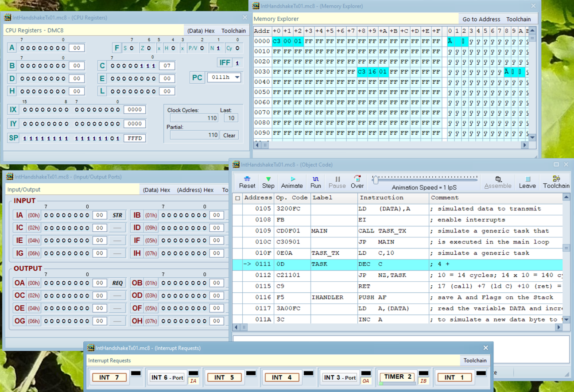Click the Step icon in Object Code toolbar
This screenshot has width=574, height=392.
point(268,182)
